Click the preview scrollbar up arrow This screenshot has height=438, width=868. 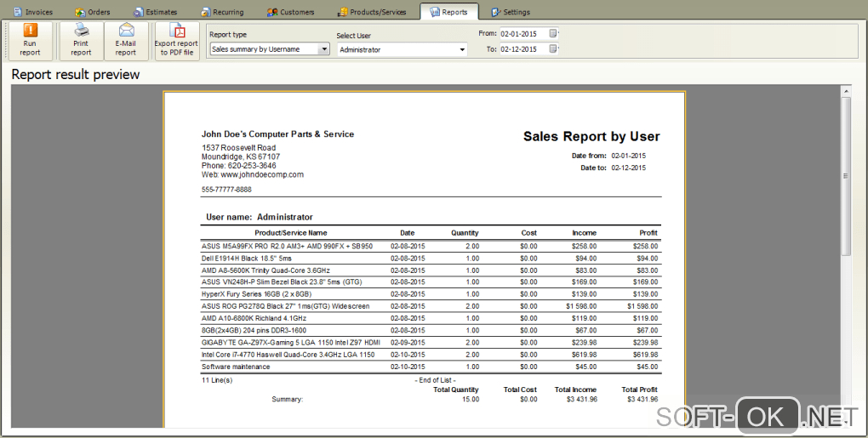[x=846, y=90]
